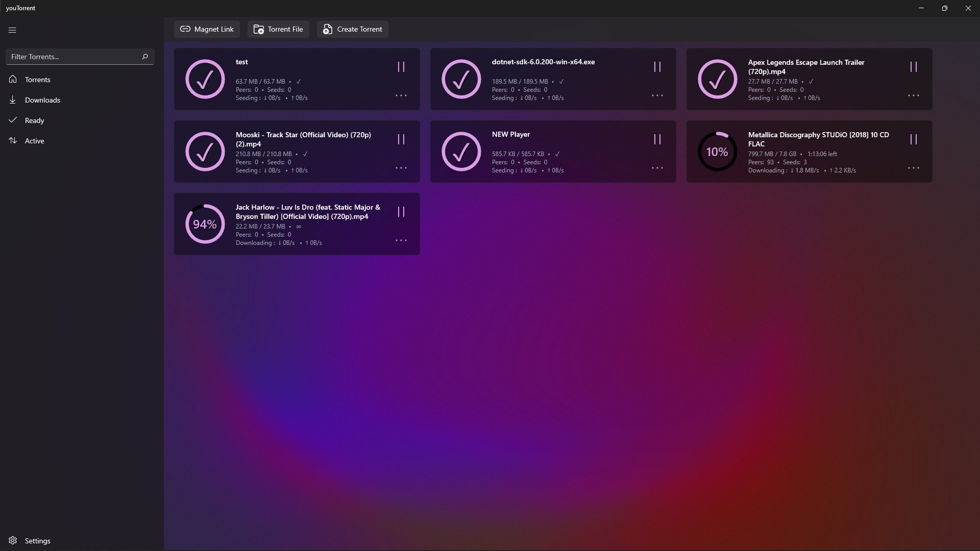Show the Active torrents list

click(34, 141)
